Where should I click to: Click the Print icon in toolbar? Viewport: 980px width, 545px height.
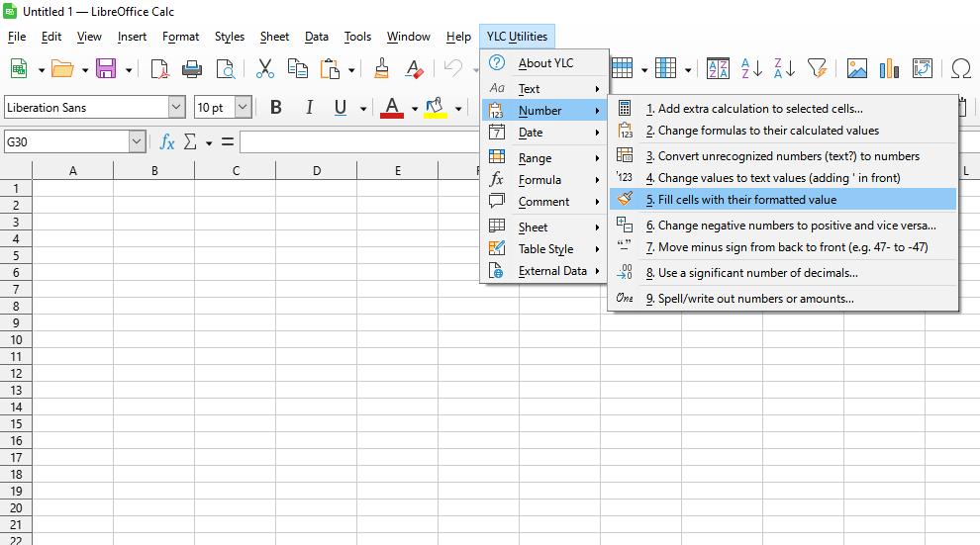pyautogui.click(x=192, y=68)
